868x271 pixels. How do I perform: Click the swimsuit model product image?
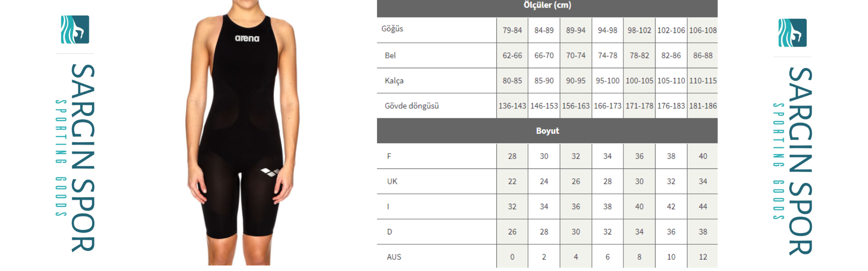click(243, 133)
